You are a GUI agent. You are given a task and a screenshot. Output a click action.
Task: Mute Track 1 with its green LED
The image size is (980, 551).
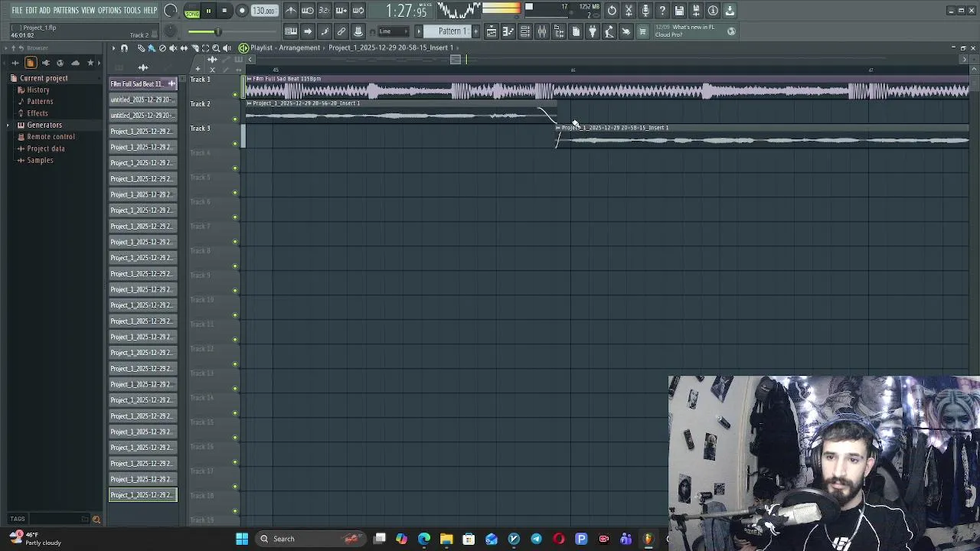click(x=235, y=94)
